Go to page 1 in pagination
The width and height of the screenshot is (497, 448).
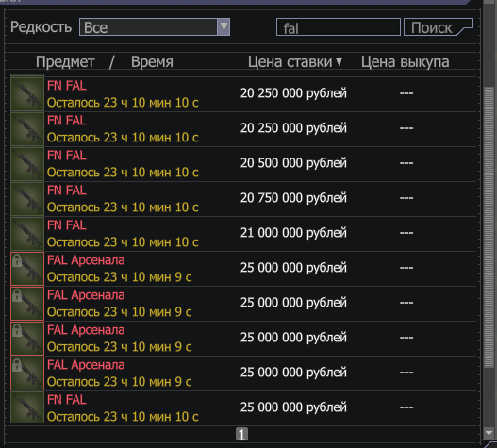(x=241, y=435)
